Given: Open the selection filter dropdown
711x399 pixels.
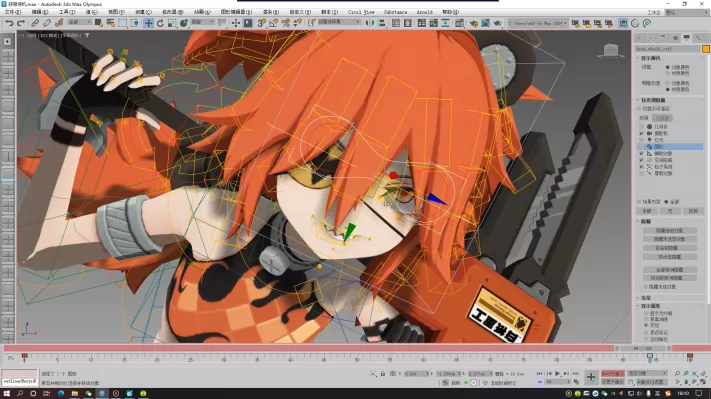Looking at the screenshot, I should pyautogui.click(x=79, y=22).
